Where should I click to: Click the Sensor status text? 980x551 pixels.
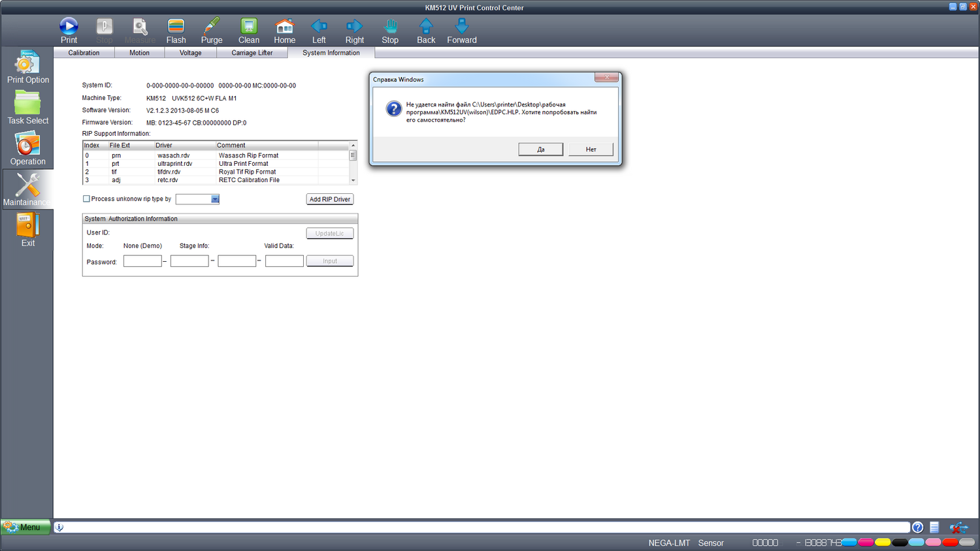click(711, 543)
